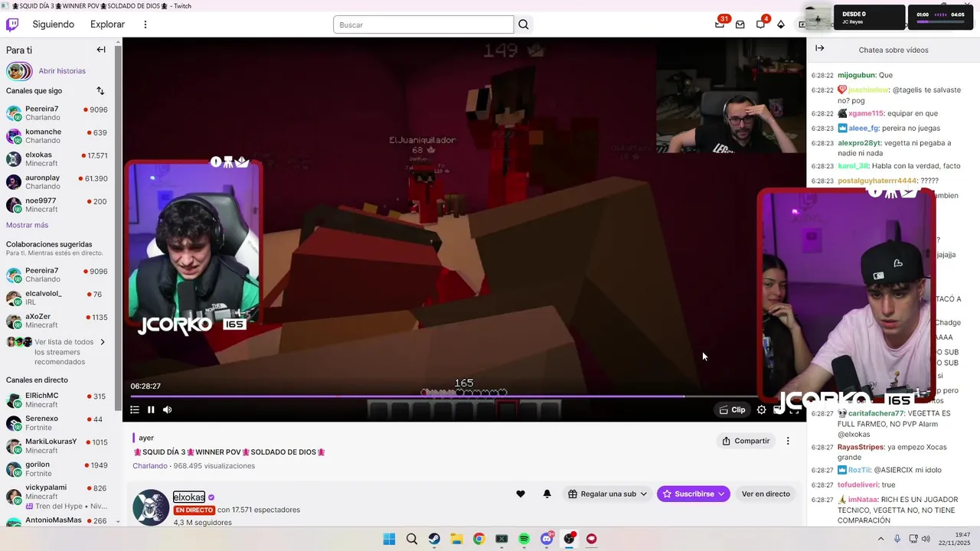The image size is (980, 551).
Task: Open the mail envelope icon in top bar
Action: [740, 24]
